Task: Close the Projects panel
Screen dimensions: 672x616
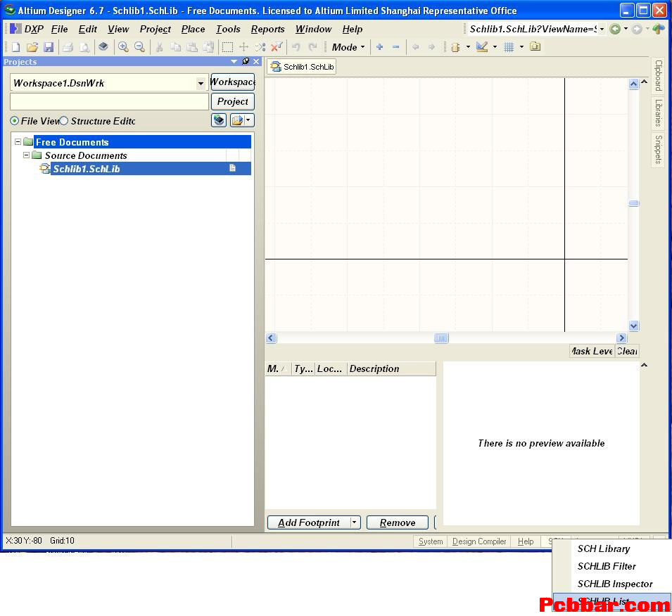Action: click(256, 62)
